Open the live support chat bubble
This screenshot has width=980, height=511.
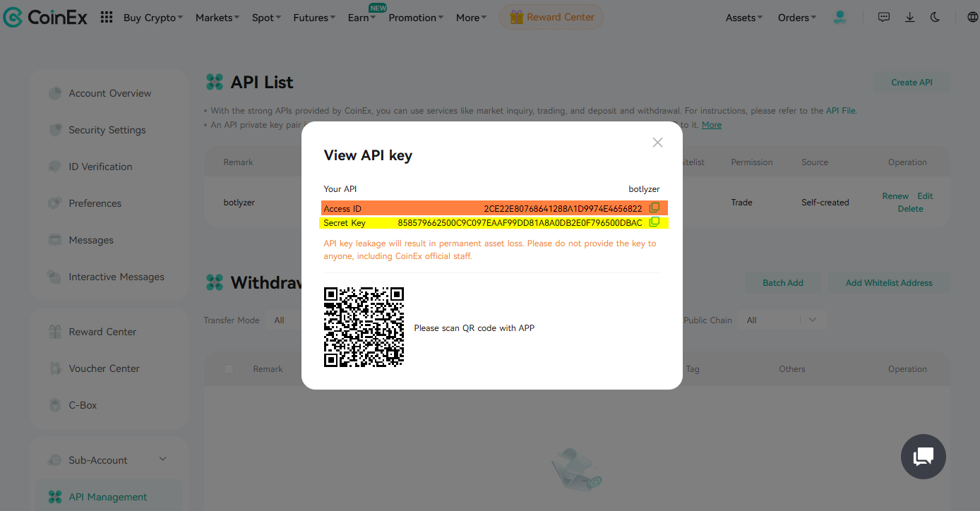point(923,457)
